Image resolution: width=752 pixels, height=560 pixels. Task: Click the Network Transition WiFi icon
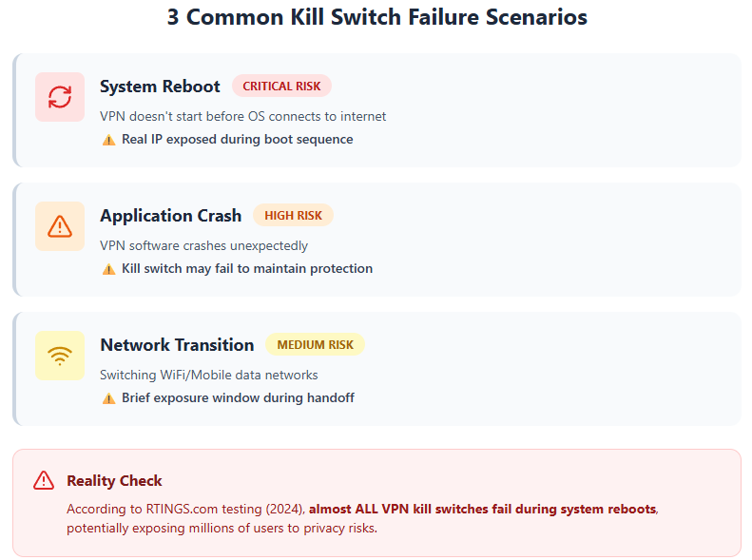click(60, 356)
